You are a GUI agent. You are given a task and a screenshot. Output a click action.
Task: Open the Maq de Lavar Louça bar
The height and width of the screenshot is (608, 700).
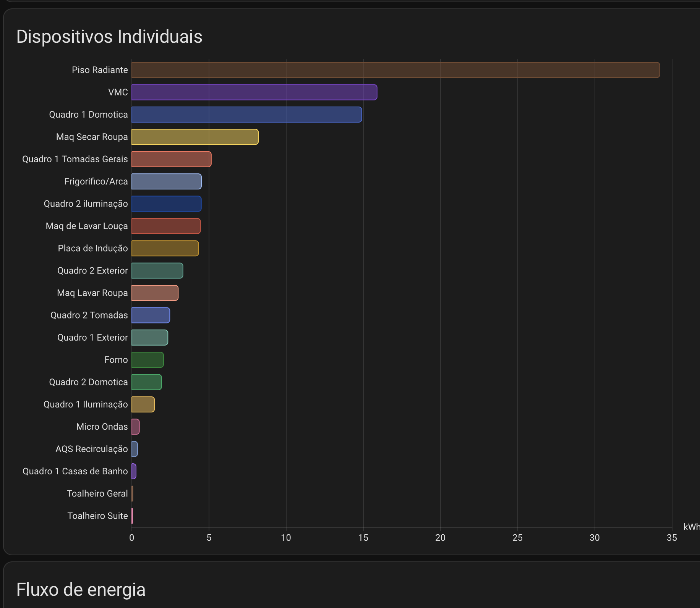(x=166, y=226)
